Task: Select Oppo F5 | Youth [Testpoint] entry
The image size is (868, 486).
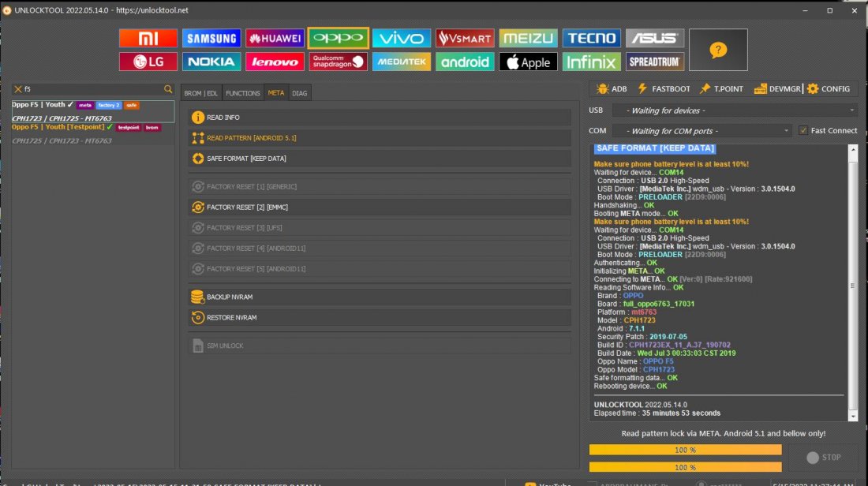Action: coord(93,134)
